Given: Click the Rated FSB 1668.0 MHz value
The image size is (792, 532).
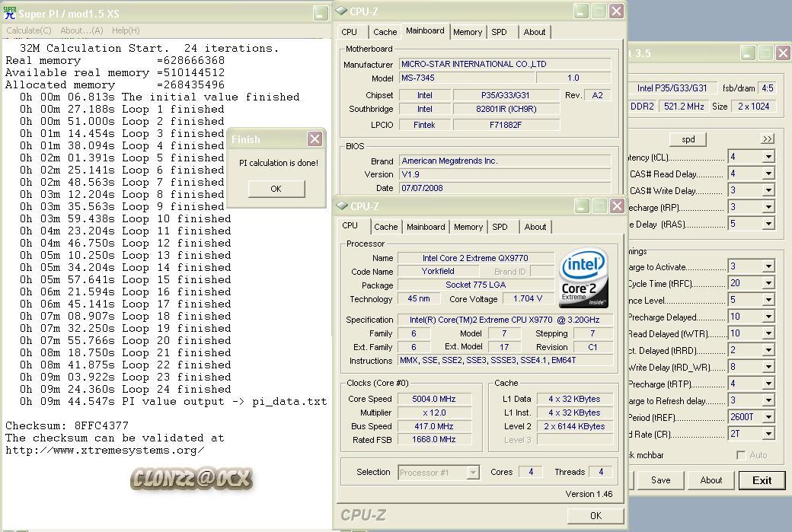Looking at the screenshot, I should pyautogui.click(x=434, y=440).
